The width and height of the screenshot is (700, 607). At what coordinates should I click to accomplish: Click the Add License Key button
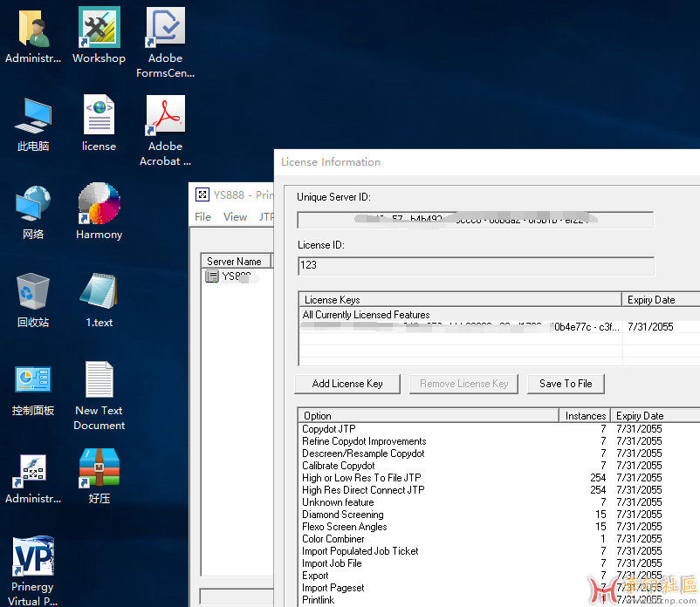[x=347, y=384]
